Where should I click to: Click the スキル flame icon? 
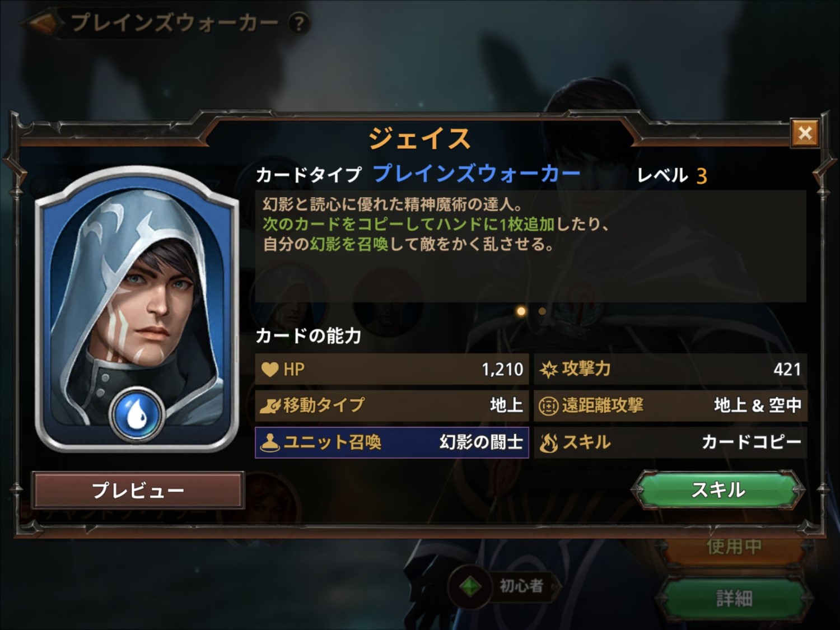click(548, 442)
